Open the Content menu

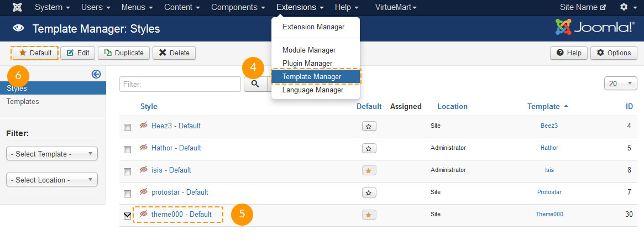[182, 7]
